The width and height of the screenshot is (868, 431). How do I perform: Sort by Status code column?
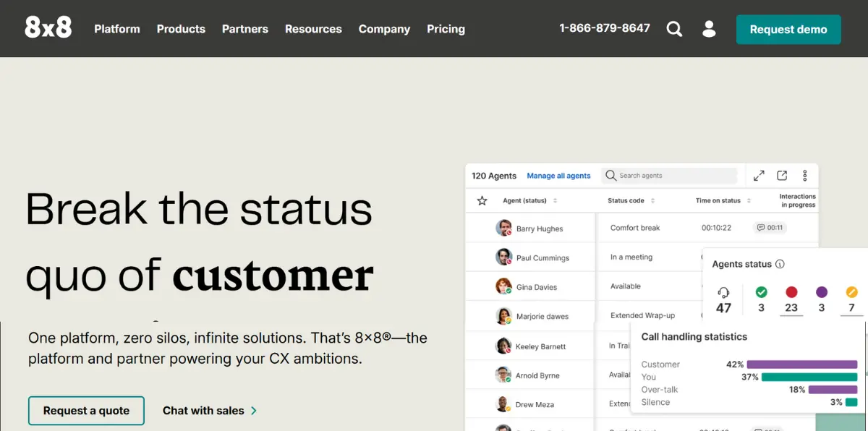(631, 200)
